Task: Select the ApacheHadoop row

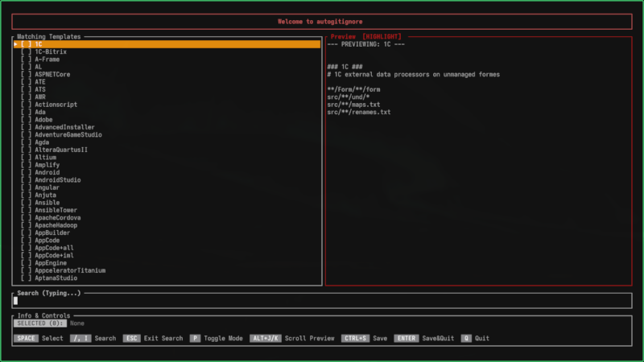Action: 167,225
